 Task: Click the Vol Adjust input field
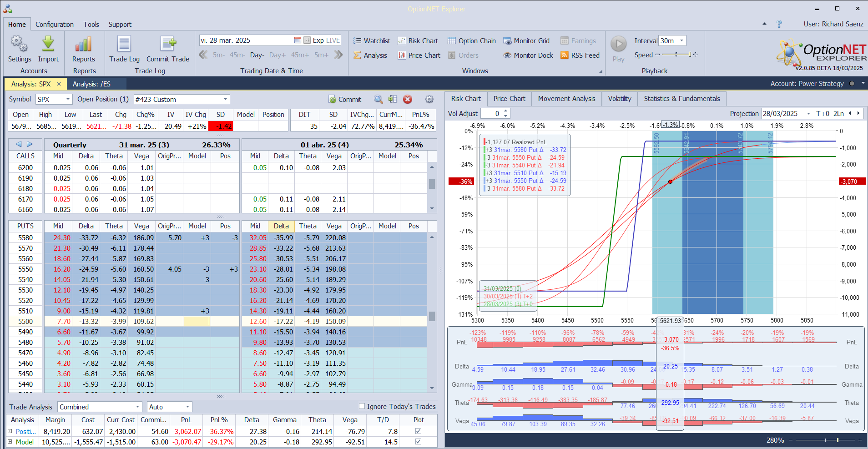pyautogui.click(x=492, y=114)
